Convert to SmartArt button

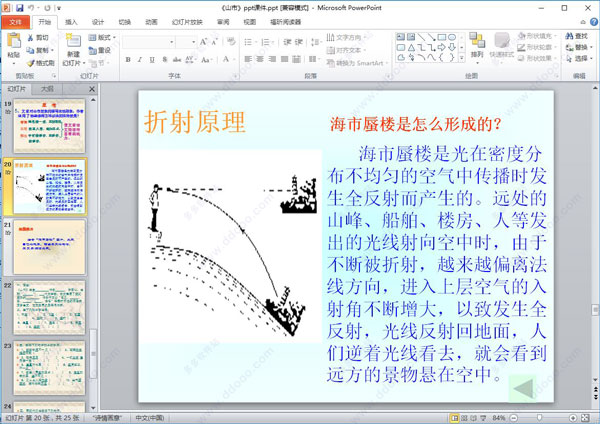[x=357, y=63]
